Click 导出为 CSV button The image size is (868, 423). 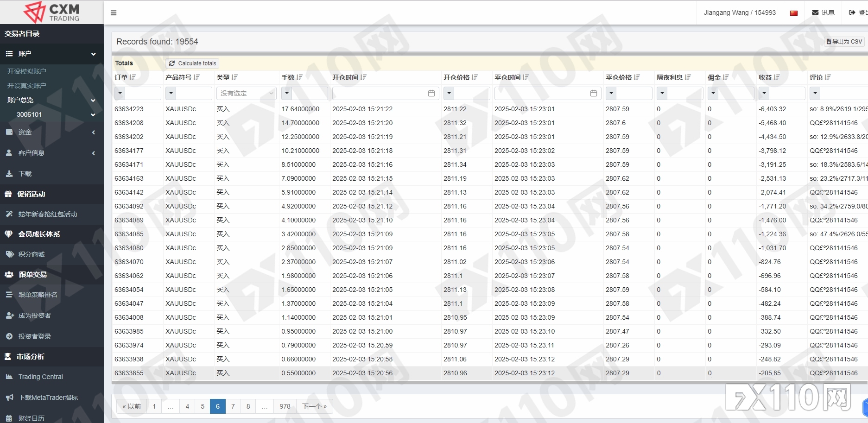(x=844, y=41)
